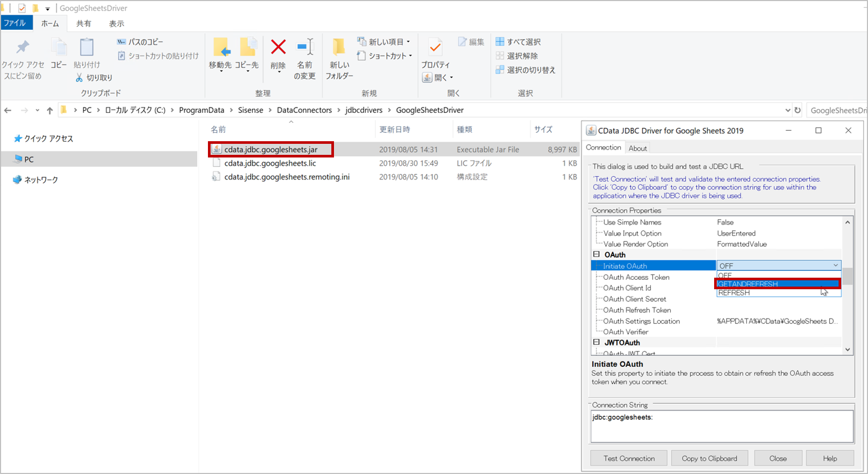Image resolution: width=868 pixels, height=474 pixels.
Task: Click Select All command
Action: tap(518, 41)
